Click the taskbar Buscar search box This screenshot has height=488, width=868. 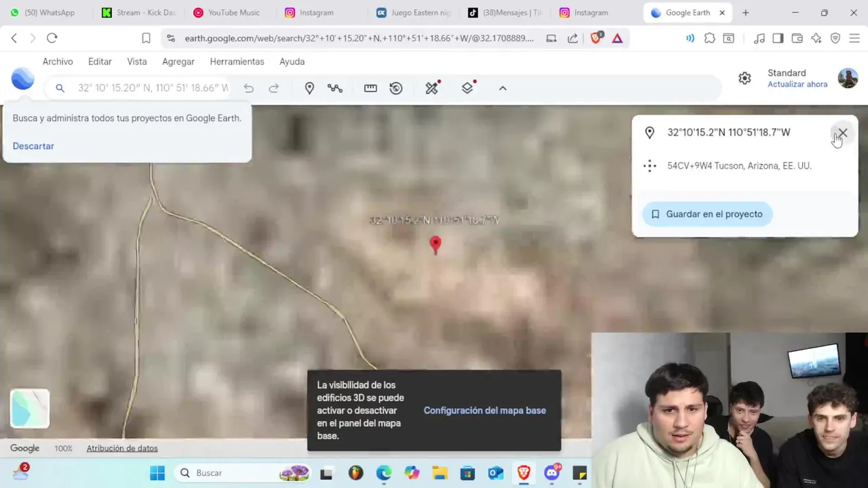(x=243, y=473)
